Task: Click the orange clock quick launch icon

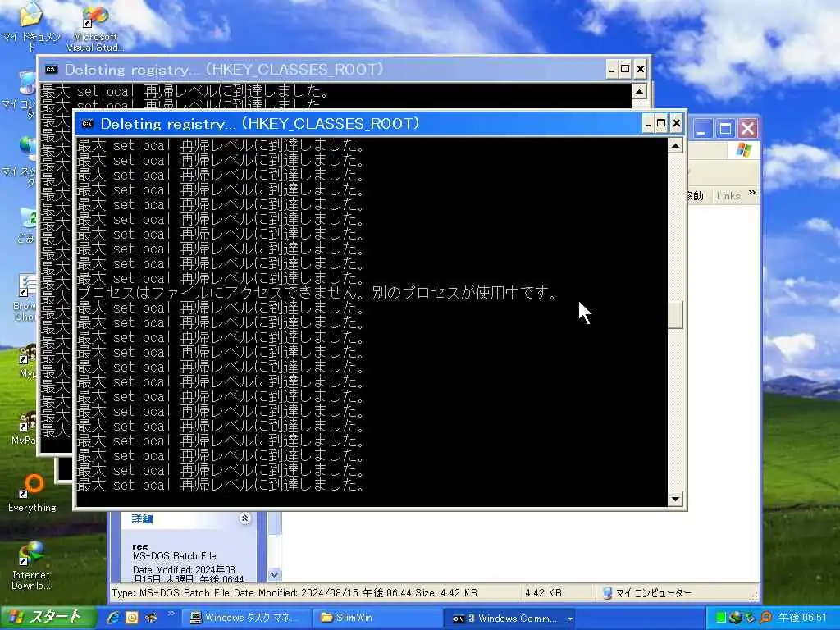Action: point(132,618)
